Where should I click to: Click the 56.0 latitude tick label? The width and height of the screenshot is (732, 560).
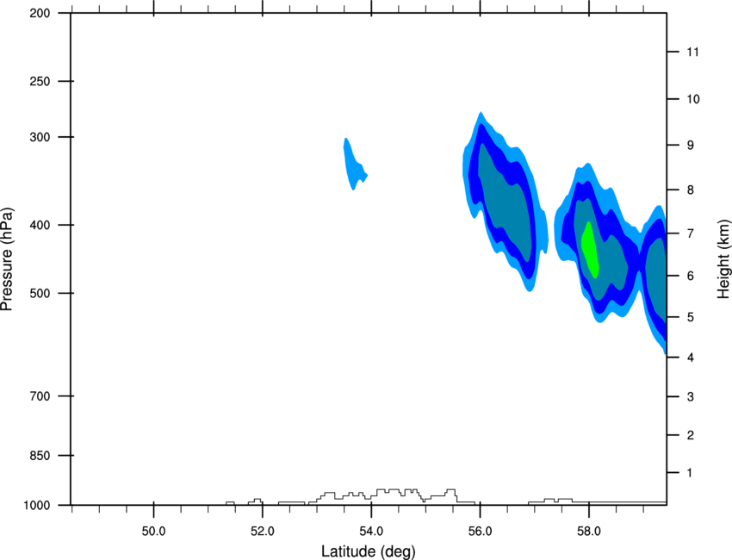480,532
